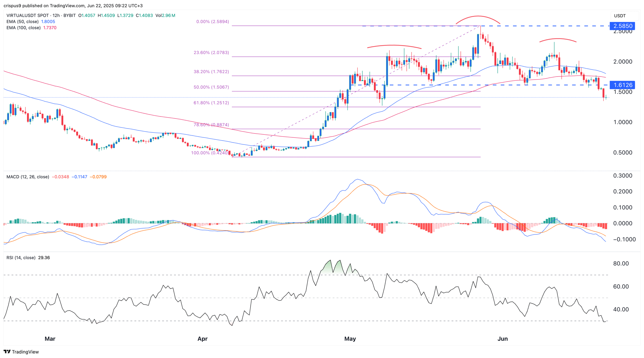644x358 pixels.
Task: Click the 1.6126 blue price label
Action: [x=622, y=85]
